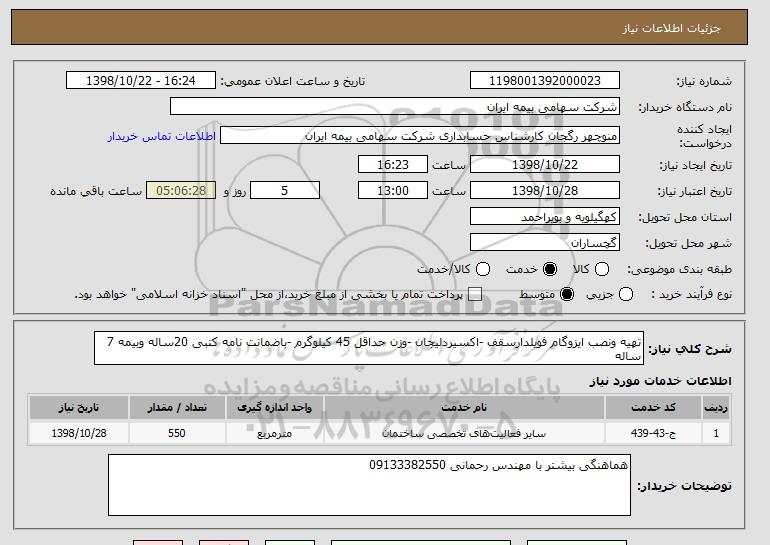Click the تعداد / مقدار column header
The image size is (770, 545).
[x=177, y=408]
